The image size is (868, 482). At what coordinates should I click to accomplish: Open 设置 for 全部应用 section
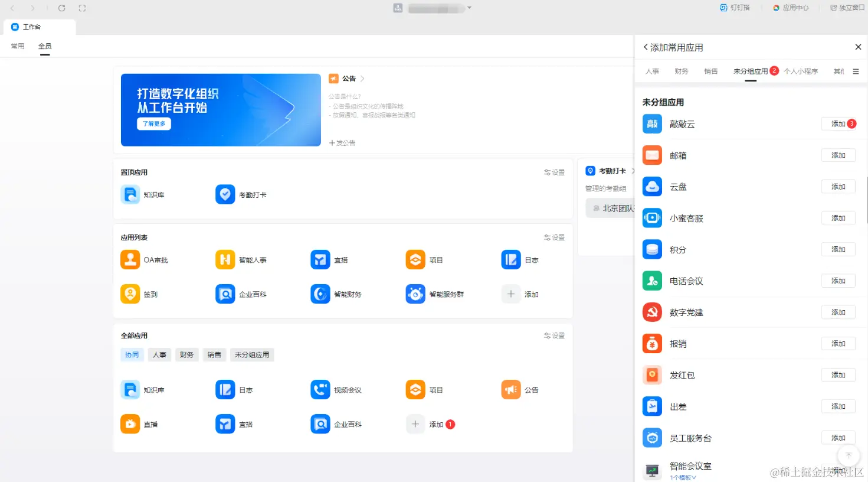click(554, 336)
